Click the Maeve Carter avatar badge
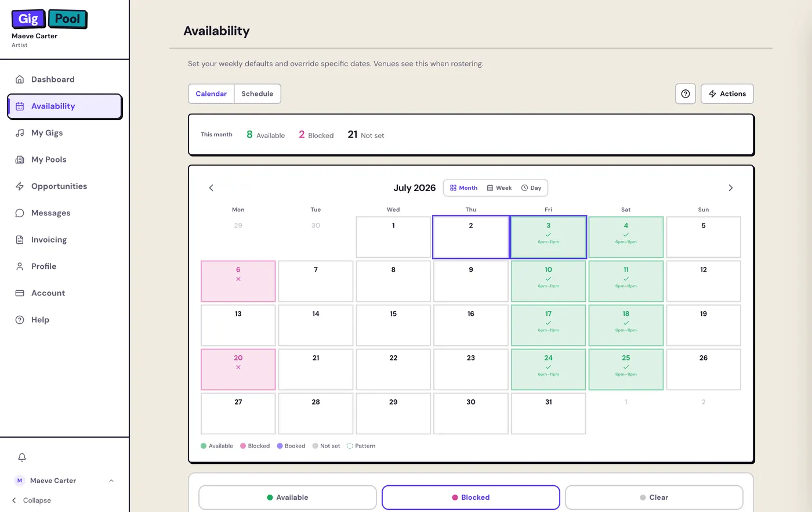The width and height of the screenshot is (812, 512). [x=20, y=481]
